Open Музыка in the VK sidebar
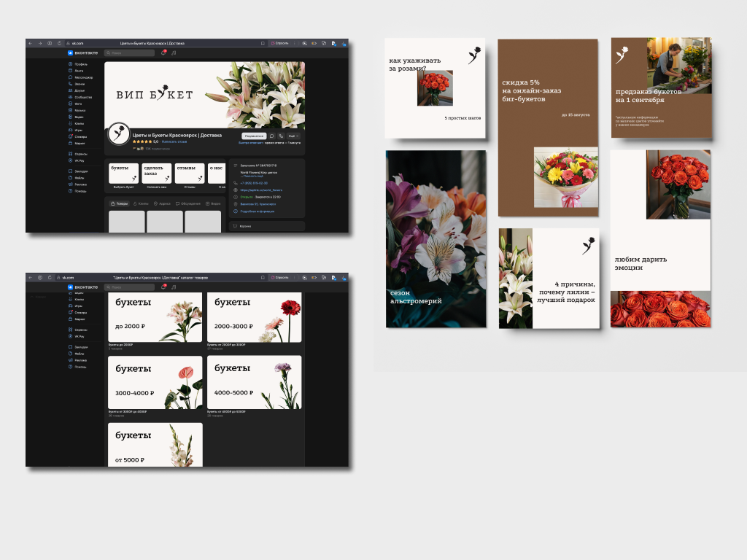 (x=79, y=110)
